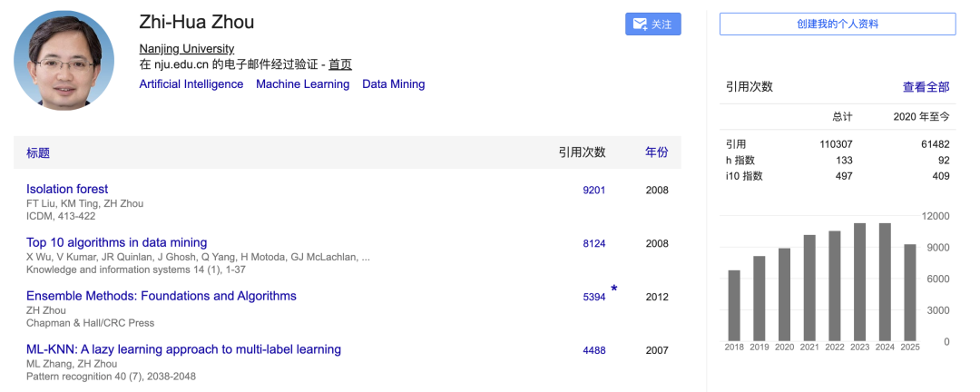Click the 关注 follow button

652,24
